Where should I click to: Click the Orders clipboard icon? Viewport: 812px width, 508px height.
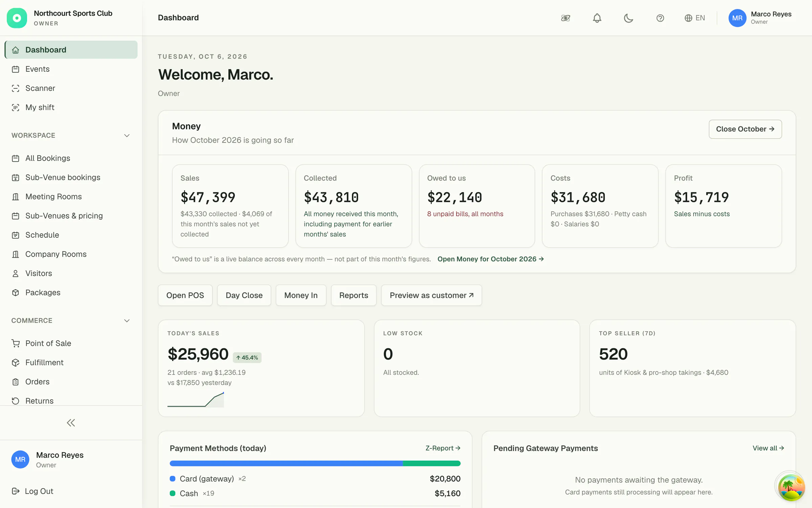[16, 382]
